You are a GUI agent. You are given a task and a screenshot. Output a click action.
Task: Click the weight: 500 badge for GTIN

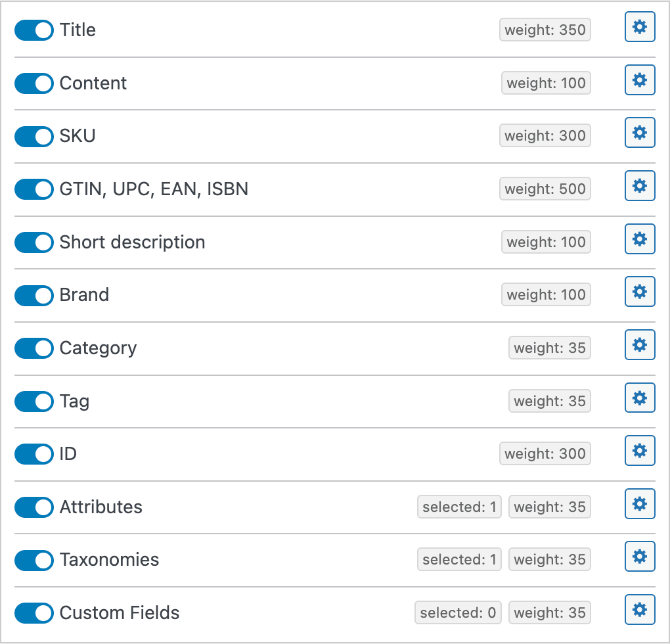pyautogui.click(x=545, y=189)
